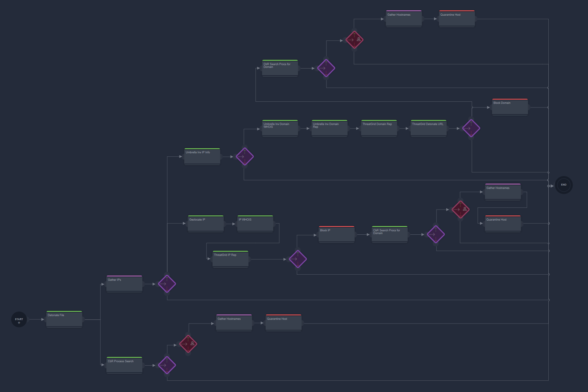
Task: Select the condition diamond before the right approval node
Action: click(436, 234)
